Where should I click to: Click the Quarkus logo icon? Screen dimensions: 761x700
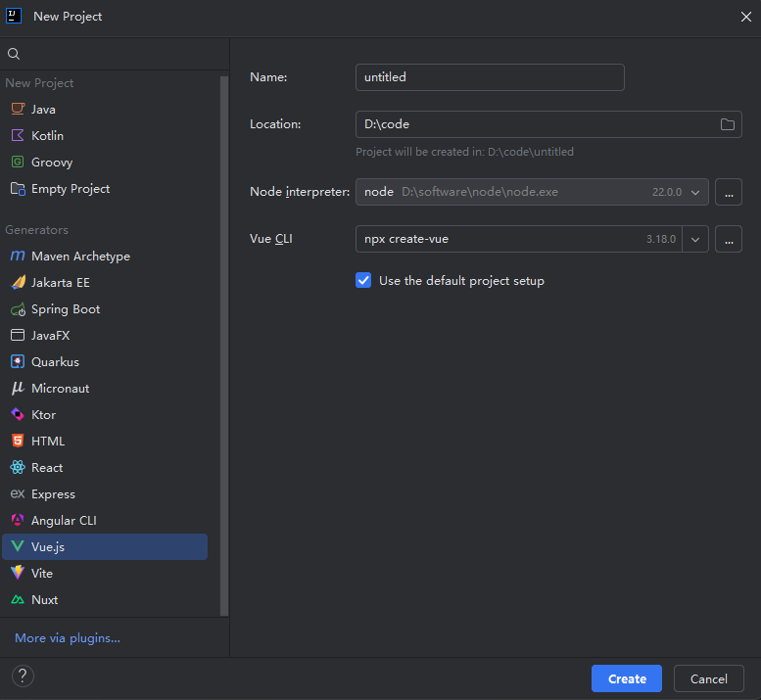click(18, 362)
